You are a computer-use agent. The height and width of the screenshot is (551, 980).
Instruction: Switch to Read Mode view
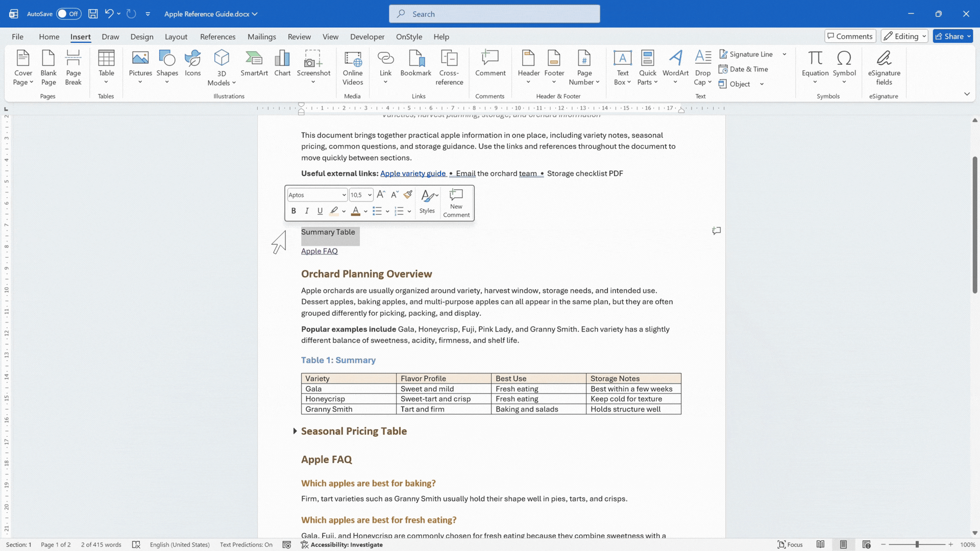820,544
